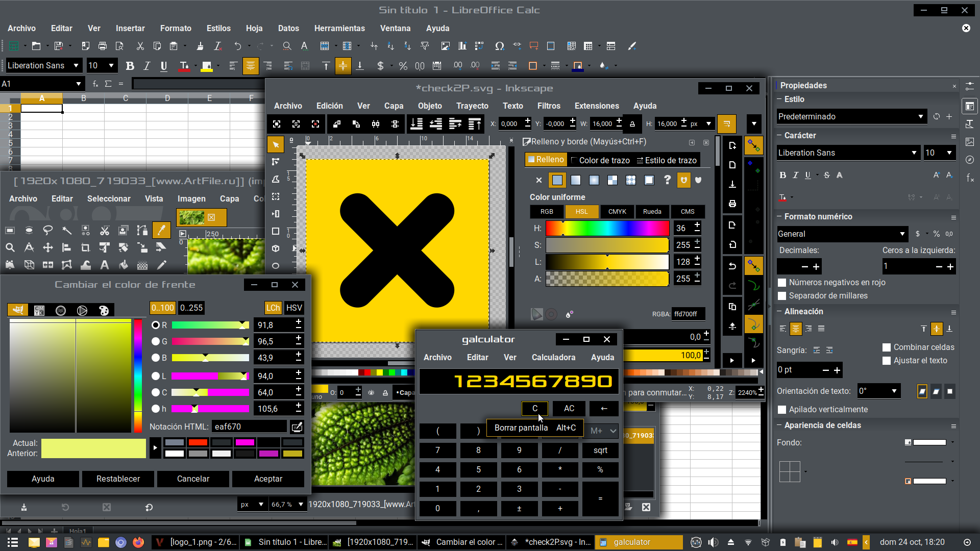Select the GIMP Text tool

104,265
